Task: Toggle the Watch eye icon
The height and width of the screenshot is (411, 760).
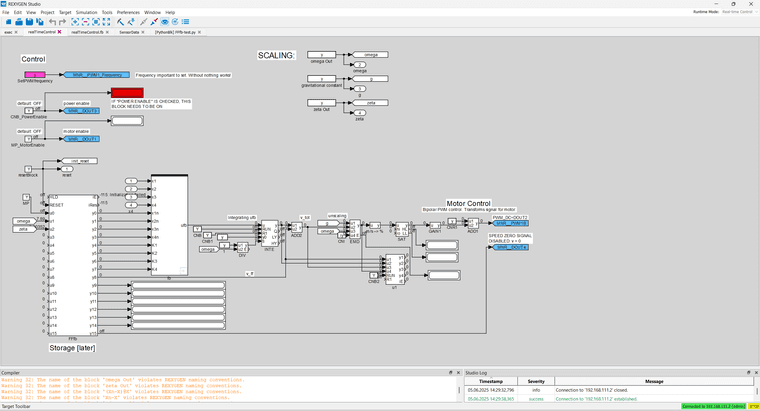Action: click(x=165, y=22)
